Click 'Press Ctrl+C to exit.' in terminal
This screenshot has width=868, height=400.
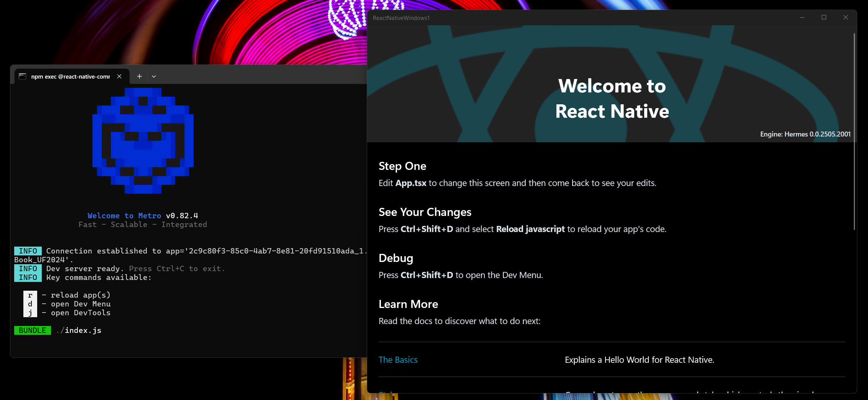coord(177,269)
